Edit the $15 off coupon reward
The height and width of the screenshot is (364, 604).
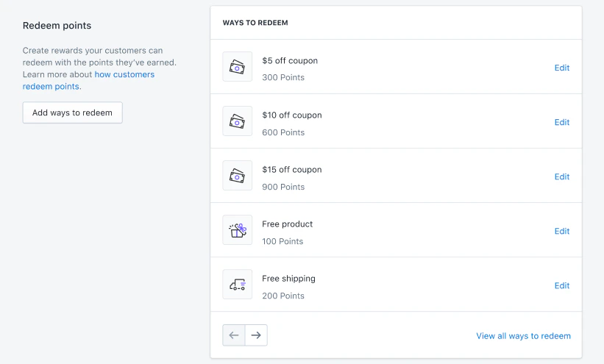tap(562, 176)
